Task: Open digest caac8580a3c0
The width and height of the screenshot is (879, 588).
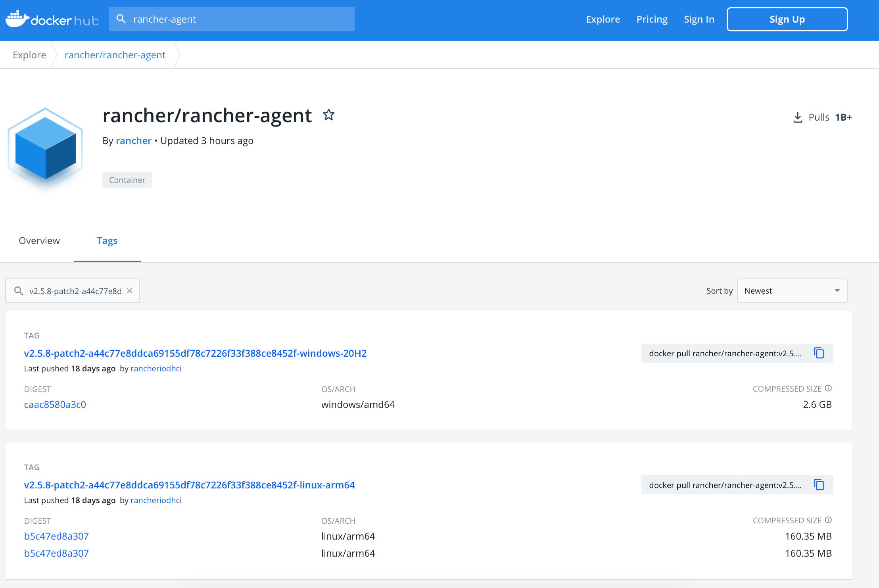Action: [x=55, y=404]
